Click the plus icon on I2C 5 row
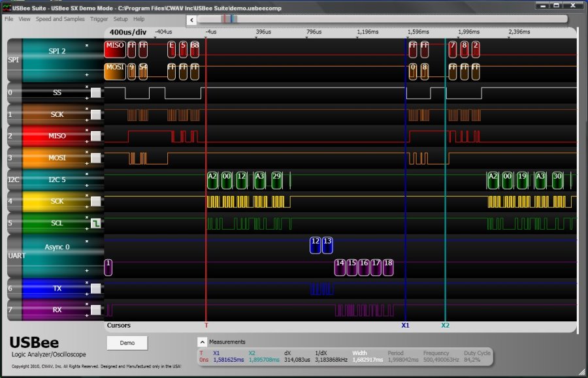This screenshot has height=378, width=588. [x=87, y=185]
